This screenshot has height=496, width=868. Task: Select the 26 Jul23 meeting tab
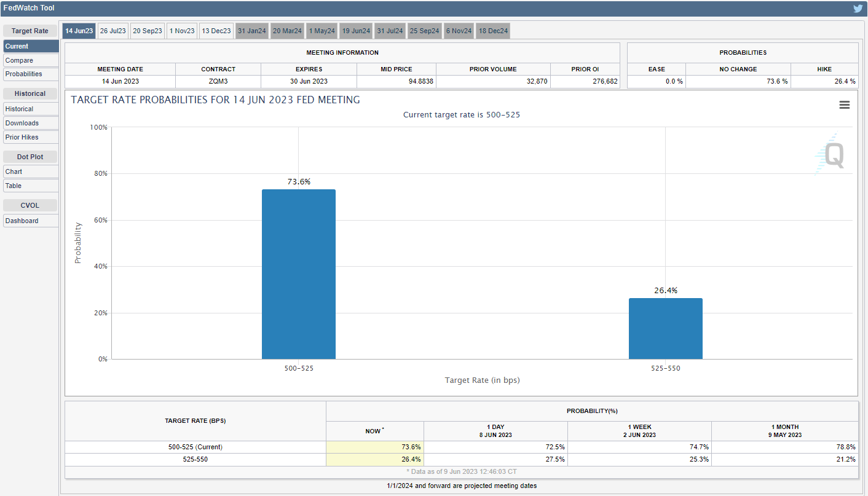pos(113,31)
